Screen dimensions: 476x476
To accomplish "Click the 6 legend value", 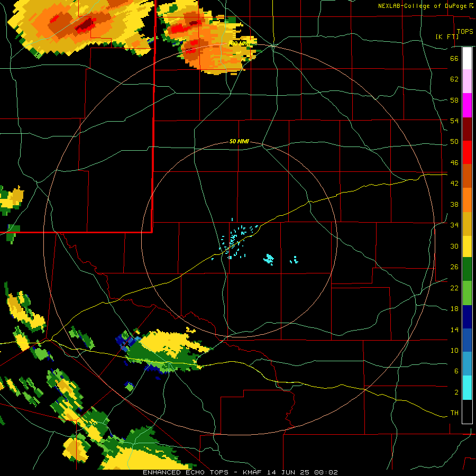I will pos(456,371).
